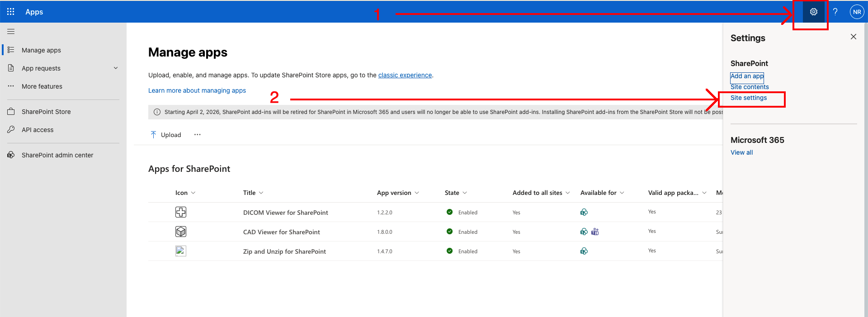Open Zip and Unzip for SharePoint title
Screen dimensions: 868x317
[284, 251]
